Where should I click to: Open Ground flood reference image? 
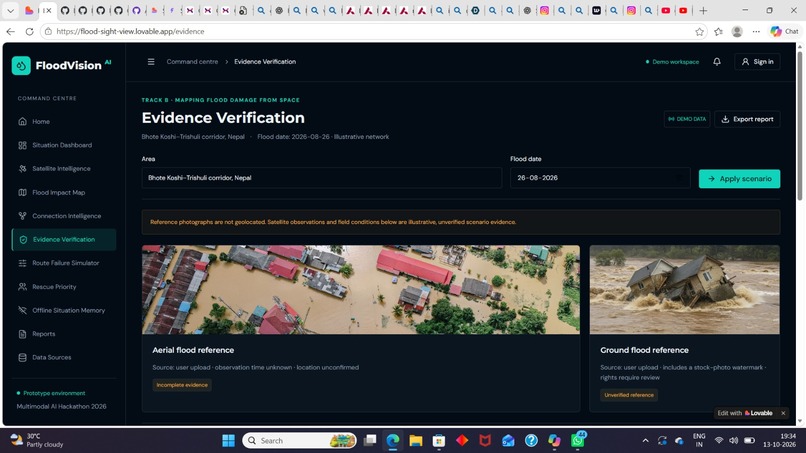tap(685, 290)
